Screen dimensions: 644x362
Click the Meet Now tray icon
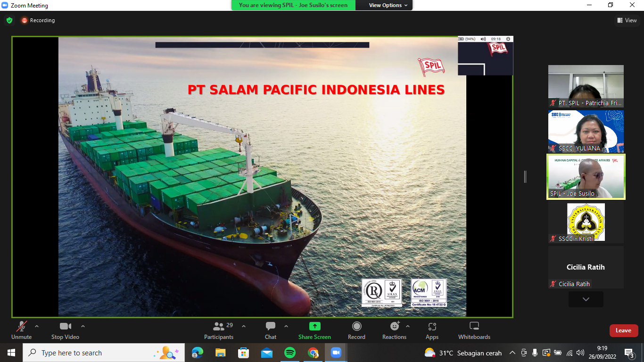coord(524,353)
